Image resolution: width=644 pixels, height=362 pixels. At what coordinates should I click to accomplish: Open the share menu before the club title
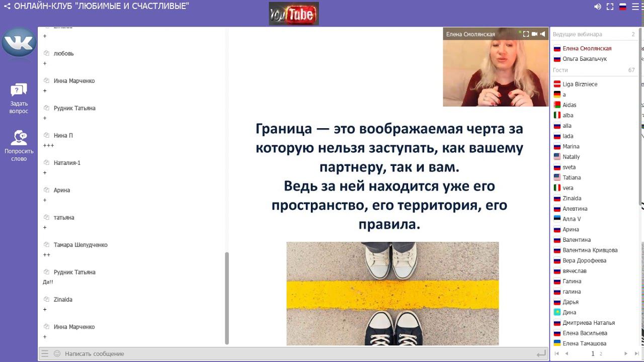(7, 7)
